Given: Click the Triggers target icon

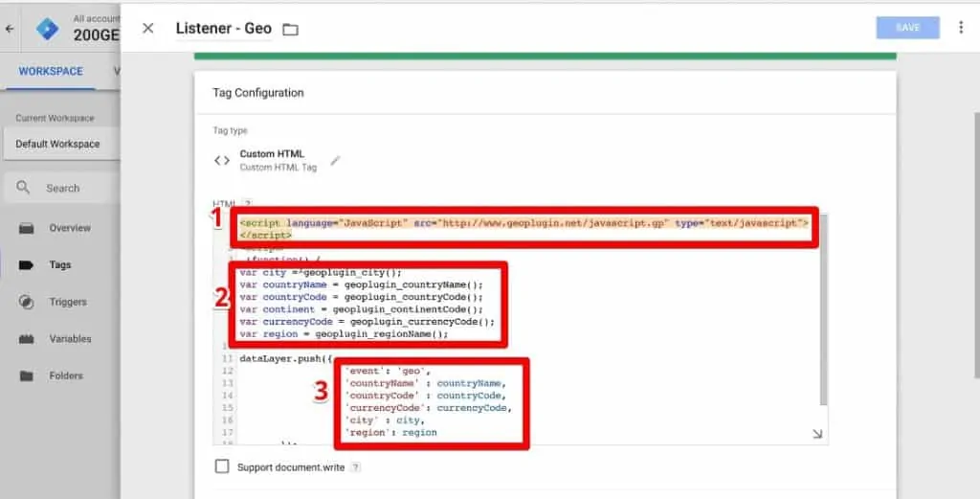Looking at the screenshot, I should (x=26, y=302).
